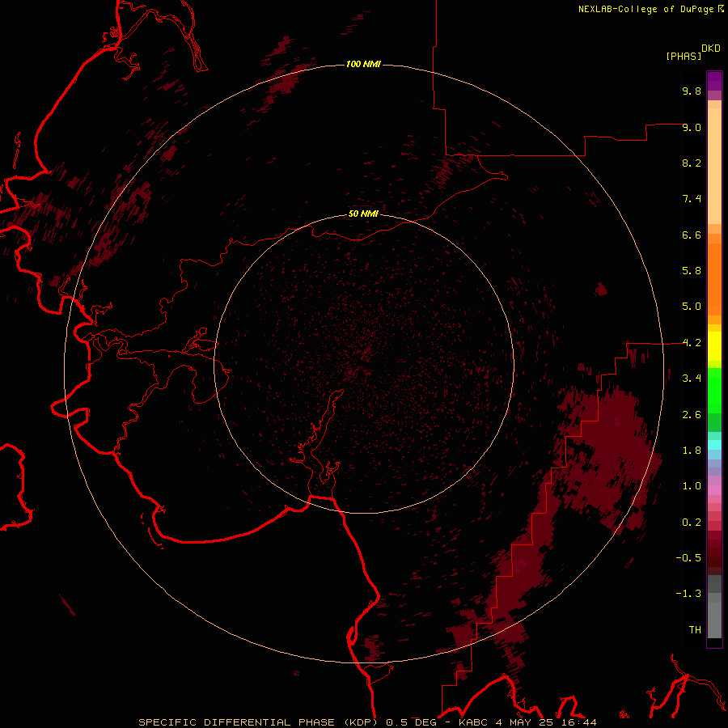Select the 9.8 value on the color scale
Viewport: 728px width, 728px height.
(x=692, y=91)
